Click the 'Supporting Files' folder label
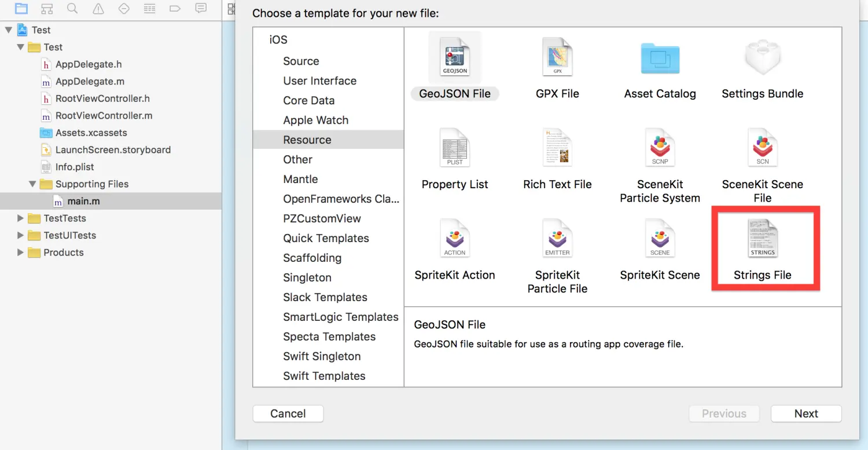Viewport: 868px width, 450px height. tap(92, 184)
